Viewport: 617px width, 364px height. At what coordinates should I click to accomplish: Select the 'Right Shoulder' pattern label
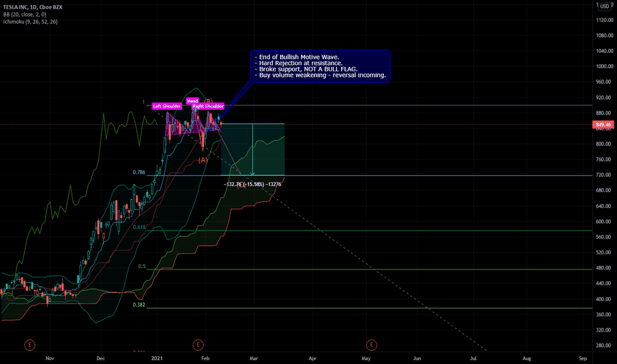coord(208,107)
